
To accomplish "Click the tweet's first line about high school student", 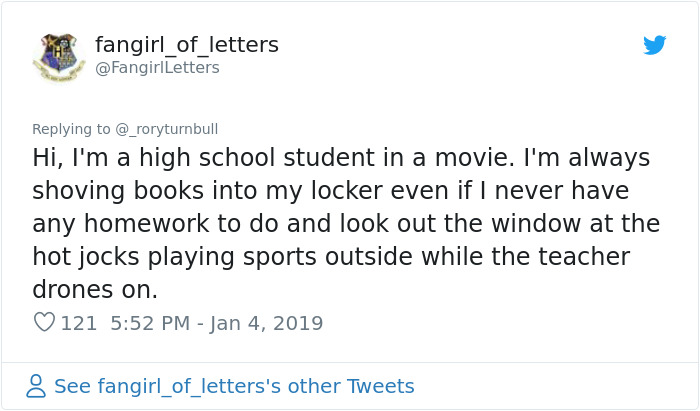I will click(x=340, y=159).
